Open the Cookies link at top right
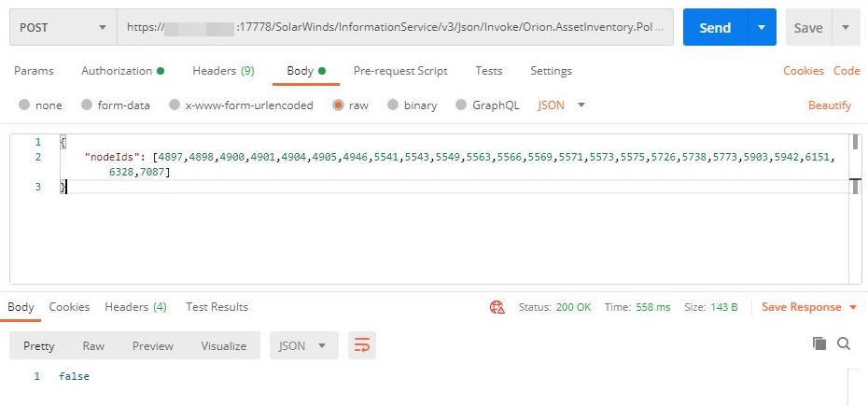This screenshot has height=406, width=868. tap(804, 71)
